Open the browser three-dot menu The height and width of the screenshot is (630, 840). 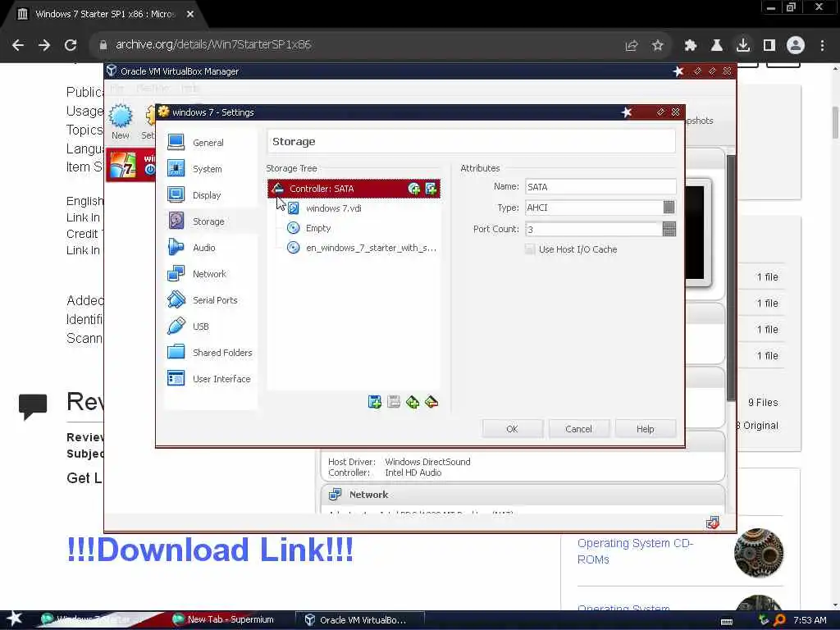click(822, 45)
